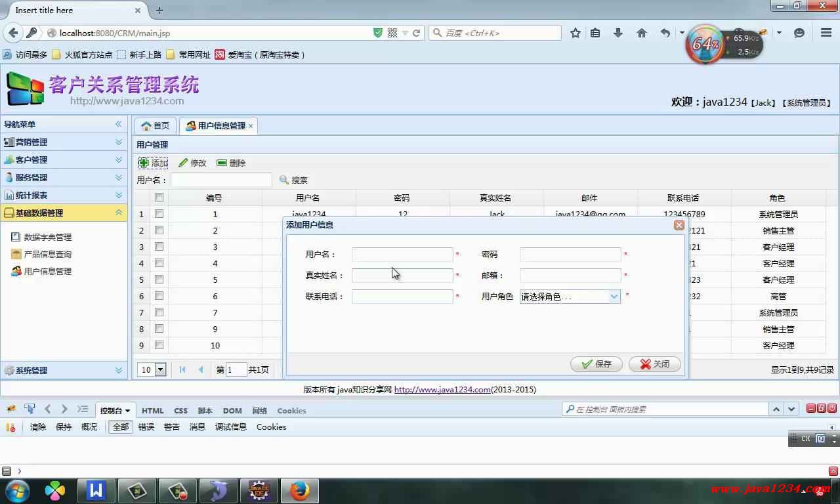Switch to Firebug HTML tab
The height and width of the screenshot is (504, 840).
pos(153,411)
